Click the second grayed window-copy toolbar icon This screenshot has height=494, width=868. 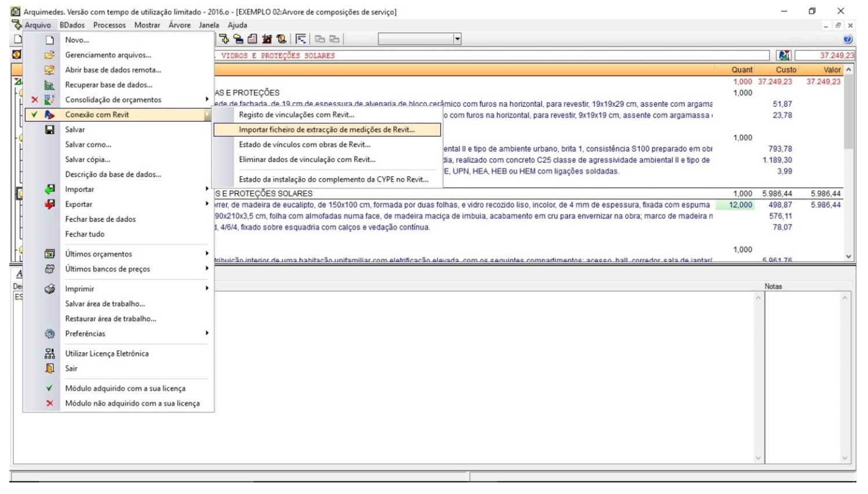click(x=334, y=39)
